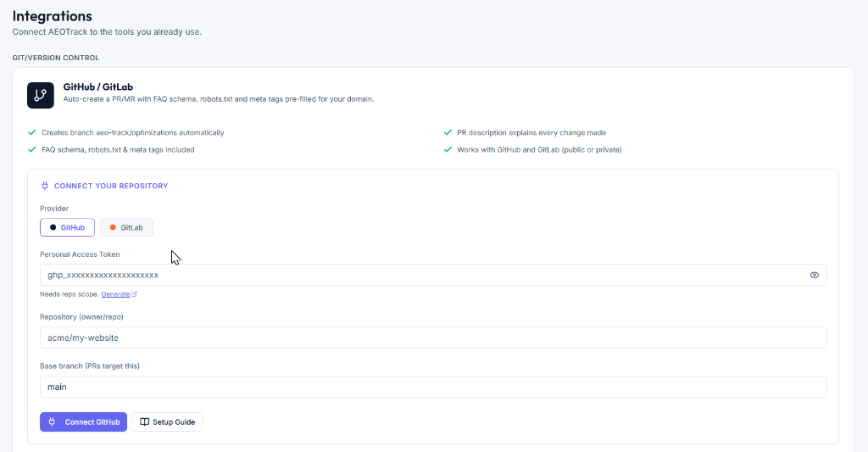Select the GitHub provider option
The width and height of the screenshot is (868, 452).
coord(67,227)
